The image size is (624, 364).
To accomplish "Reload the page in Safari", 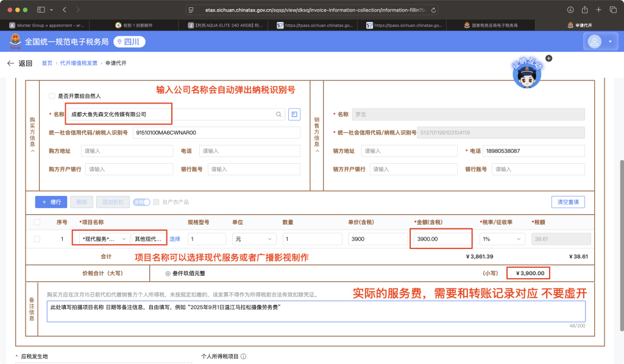I will click(x=433, y=10).
